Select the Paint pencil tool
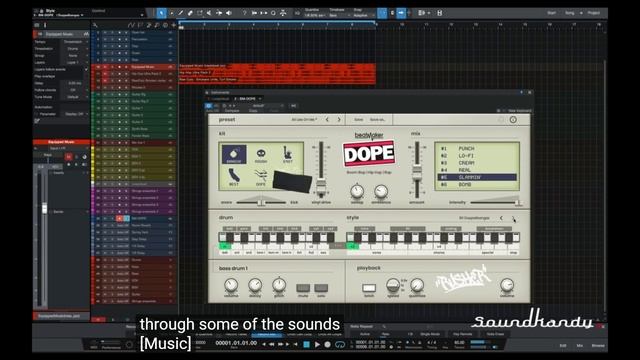Image resolution: width=640 pixels, height=360 pixels. click(x=180, y=13)
